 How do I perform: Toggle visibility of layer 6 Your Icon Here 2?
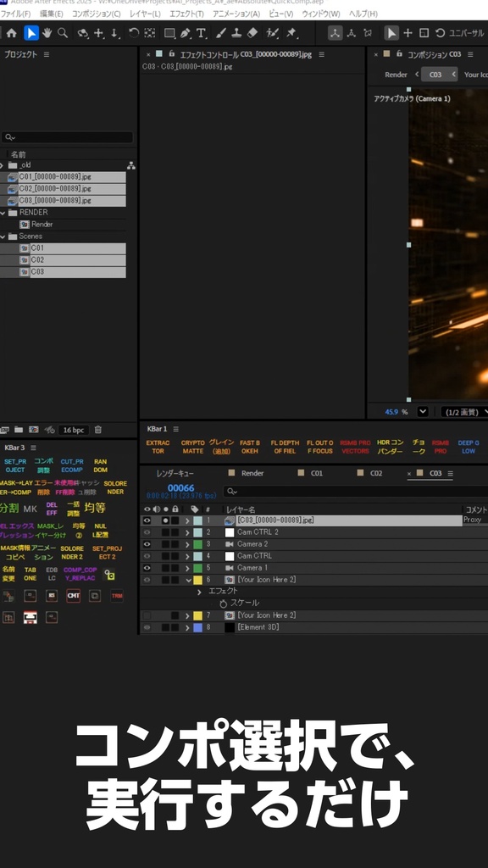pyautogui.click(x=147, y=580)
